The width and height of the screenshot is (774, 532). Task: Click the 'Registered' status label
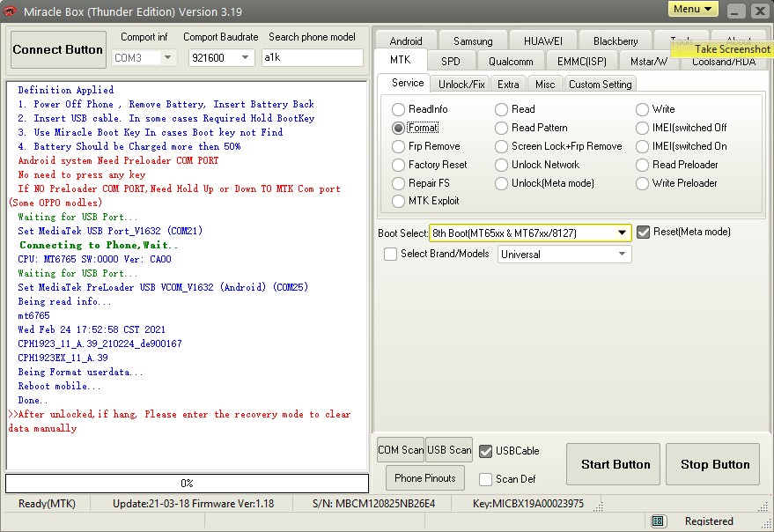709,521
